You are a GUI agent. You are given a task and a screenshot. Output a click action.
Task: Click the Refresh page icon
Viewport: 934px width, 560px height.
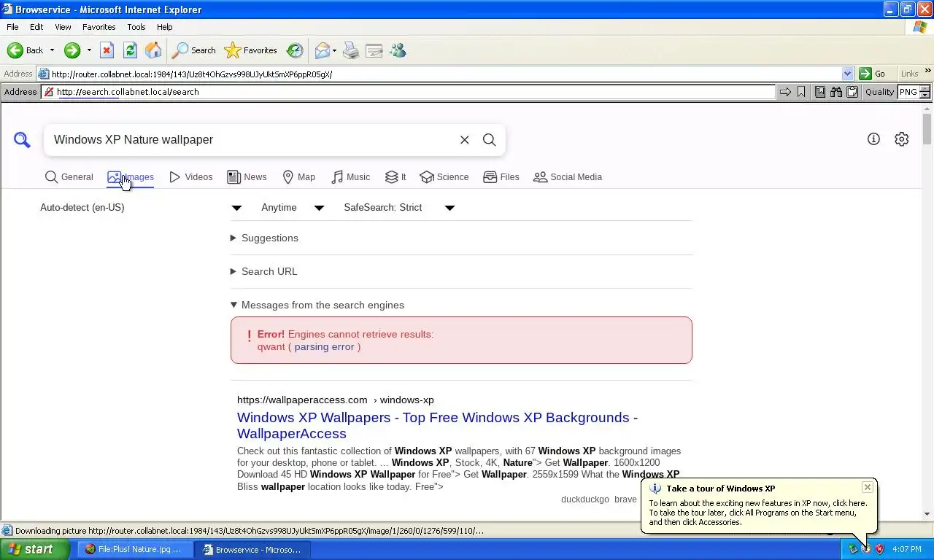point(130,50)
